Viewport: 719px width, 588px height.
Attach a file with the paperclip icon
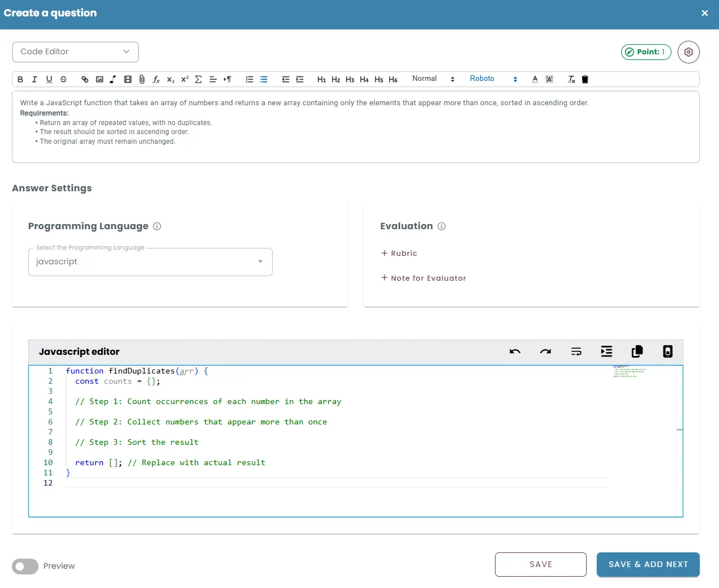tap(142, 79)
